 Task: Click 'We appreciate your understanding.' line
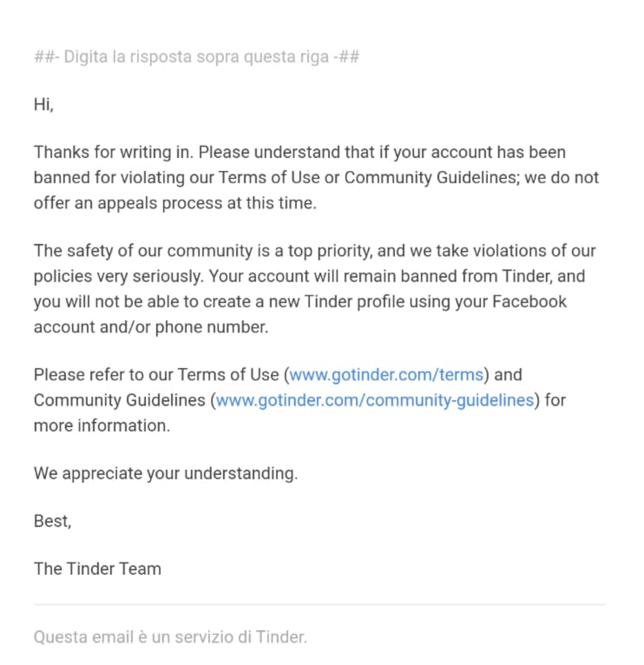coord(166,474)
